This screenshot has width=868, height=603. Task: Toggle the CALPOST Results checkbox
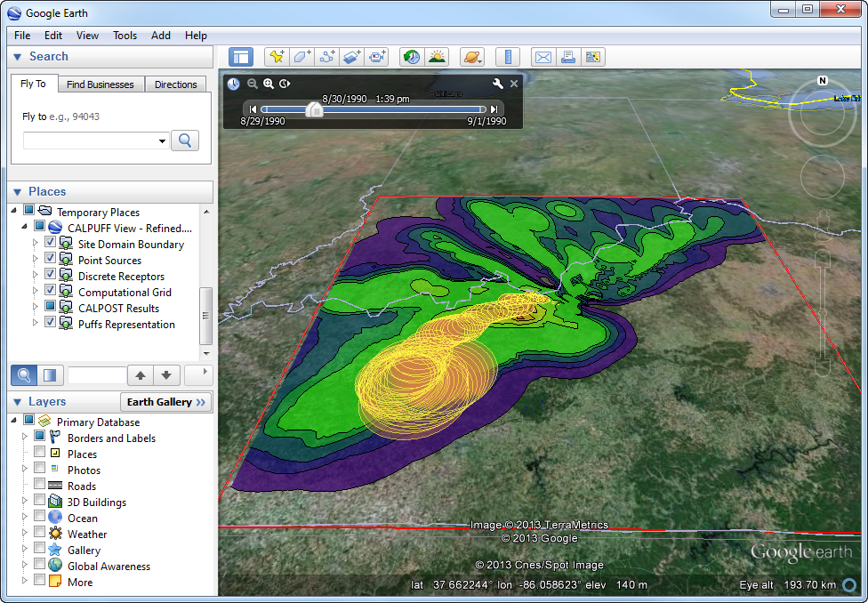pos(51,306)
